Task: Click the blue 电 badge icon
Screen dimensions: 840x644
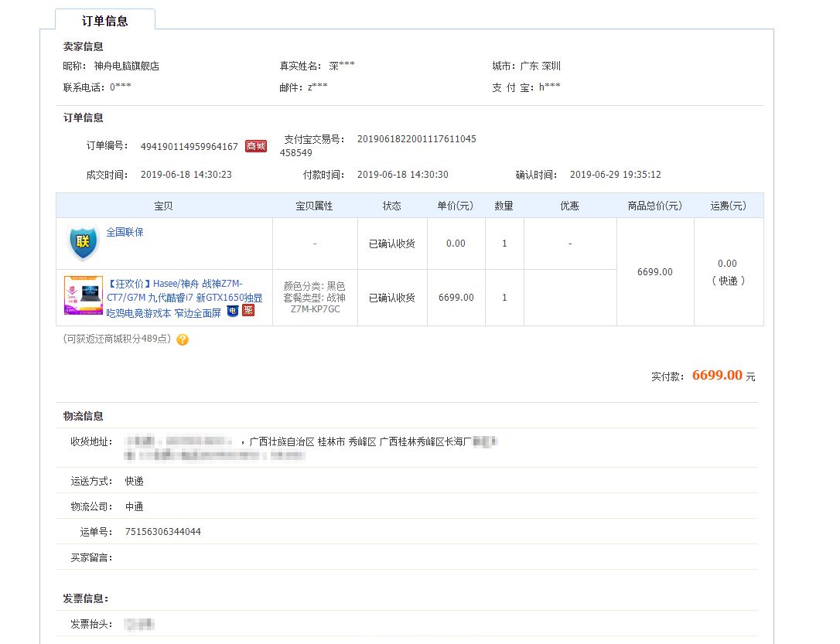Action: [x=233, y=311]
